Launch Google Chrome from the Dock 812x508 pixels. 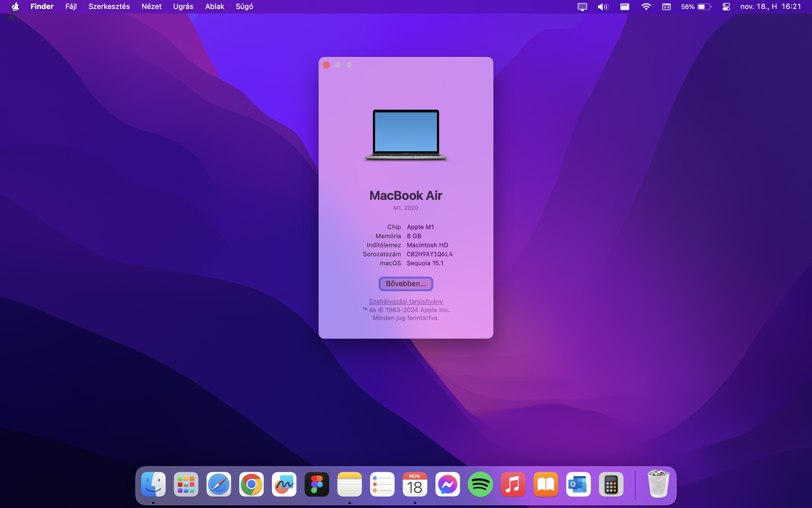251,484
